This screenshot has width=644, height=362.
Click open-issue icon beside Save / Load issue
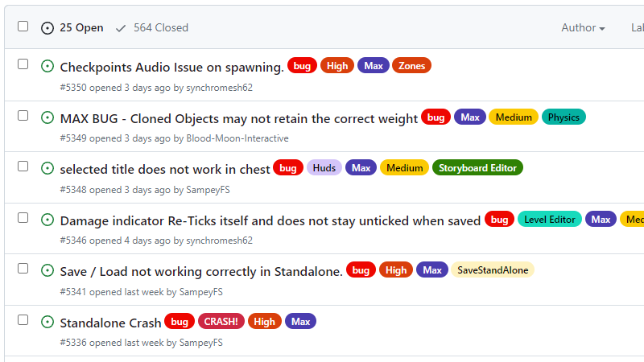click(x=47, y=271)
